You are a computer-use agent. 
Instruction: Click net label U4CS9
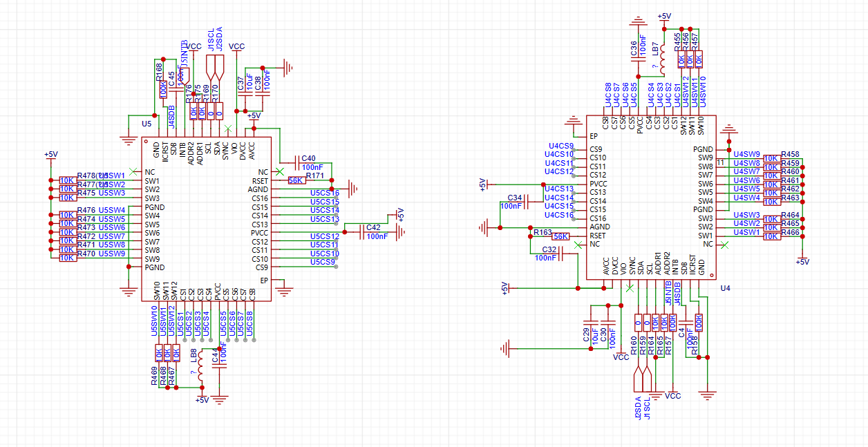click(558, 146)
